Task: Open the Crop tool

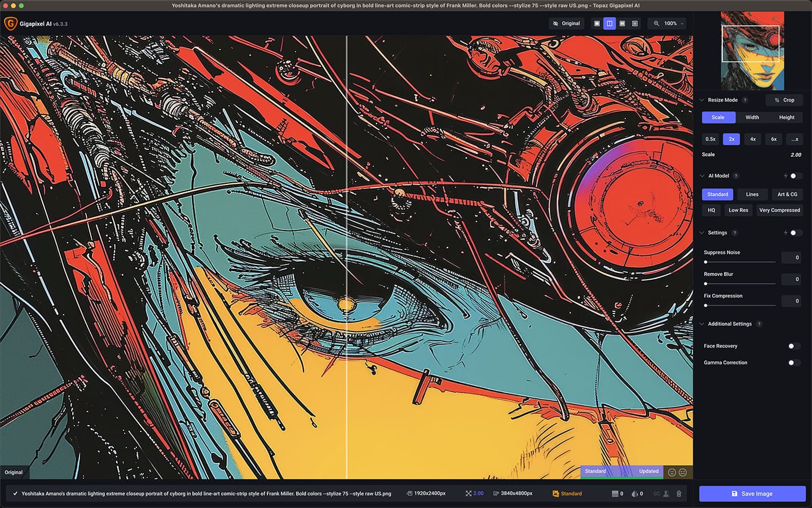Action: pyautogui.click(x=784, y=100)
